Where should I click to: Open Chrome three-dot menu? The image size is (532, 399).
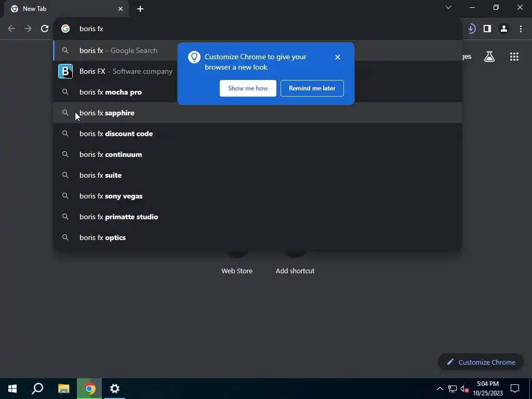[521, 29]
